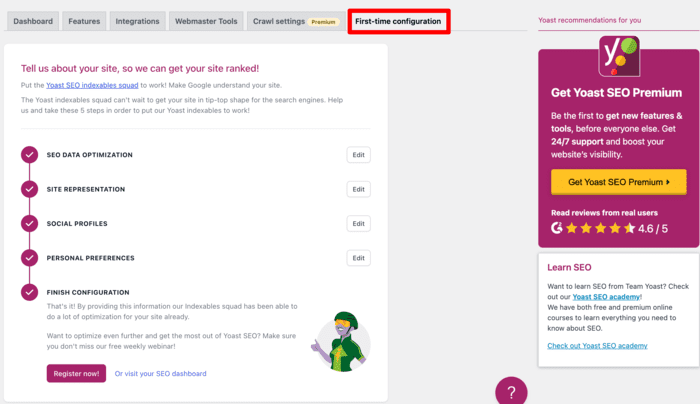The image size is (700, 404).
Task: Click the FINISH CONFIGURATION step title
Action: 88,292
